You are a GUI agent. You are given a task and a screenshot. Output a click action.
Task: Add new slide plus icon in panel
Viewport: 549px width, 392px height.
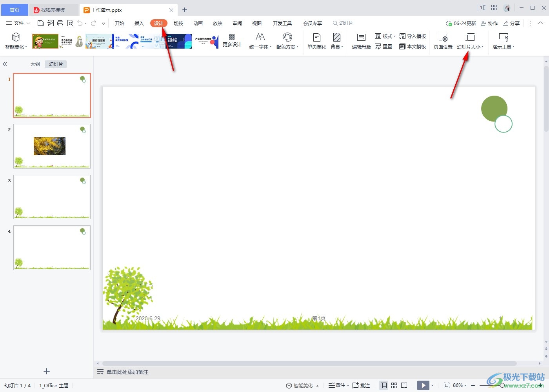coord(47,371)
